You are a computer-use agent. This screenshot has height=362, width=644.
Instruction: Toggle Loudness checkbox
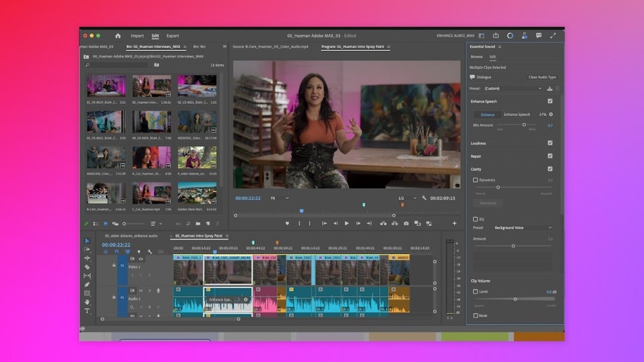550,143
